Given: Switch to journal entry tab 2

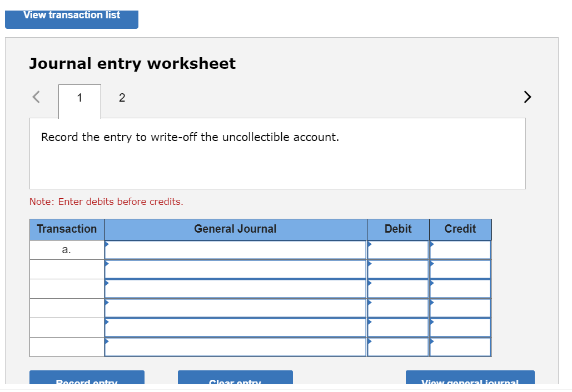Looking at the screenshot, I should 122,98.
